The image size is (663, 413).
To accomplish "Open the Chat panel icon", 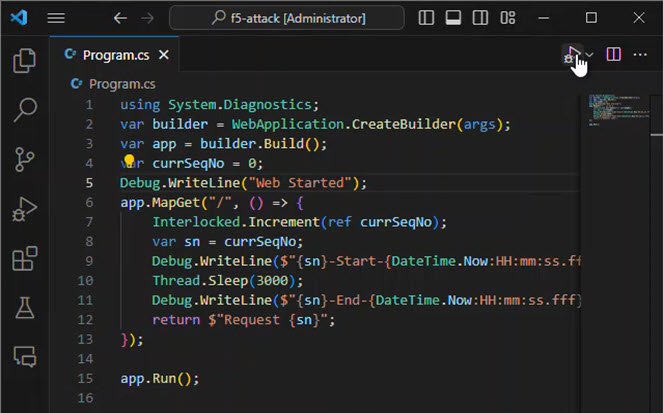I will click(x=24, y=356).
